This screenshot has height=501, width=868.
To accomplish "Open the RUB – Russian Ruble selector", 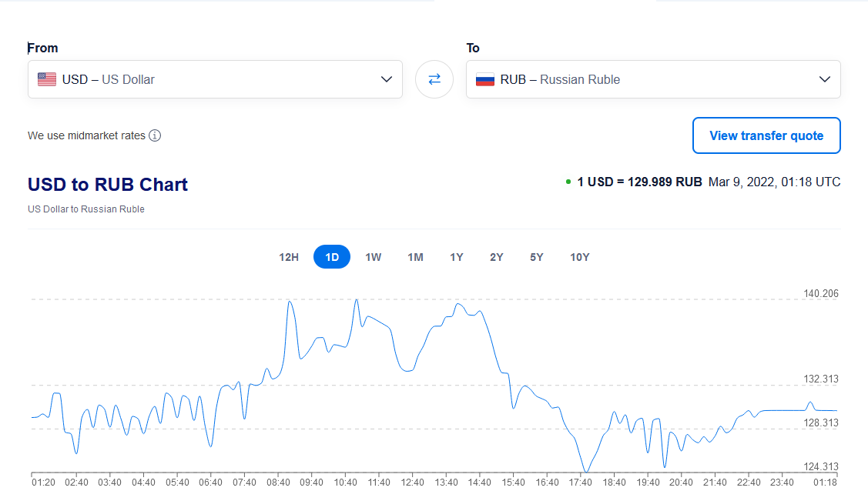I will click(639, 79).
